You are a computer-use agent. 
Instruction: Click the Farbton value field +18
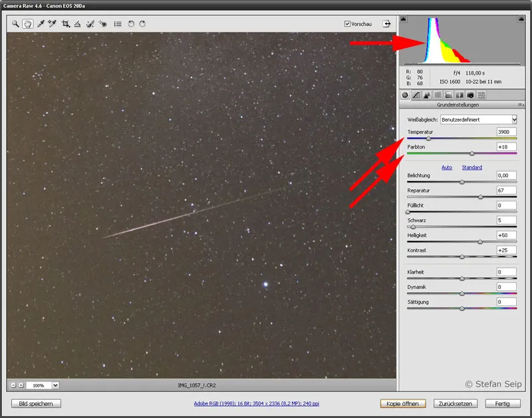[507, 146]
